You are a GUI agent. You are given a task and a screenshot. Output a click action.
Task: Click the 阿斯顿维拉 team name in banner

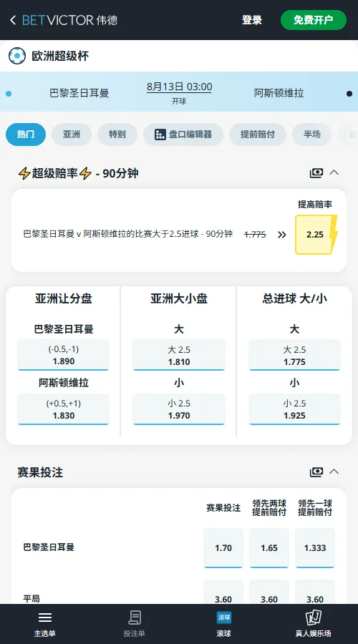279,93
